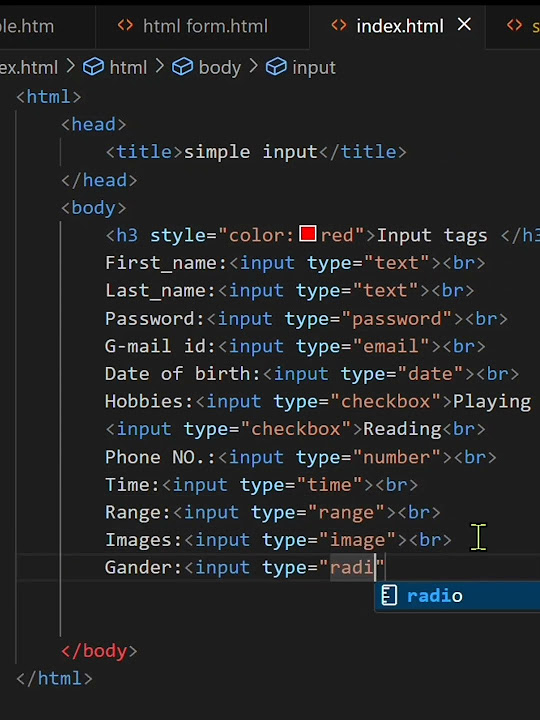Click the "time" attribute value
The width and height of the screenshot is (540, 720).
pyautogui.click(x=330, y=485)
